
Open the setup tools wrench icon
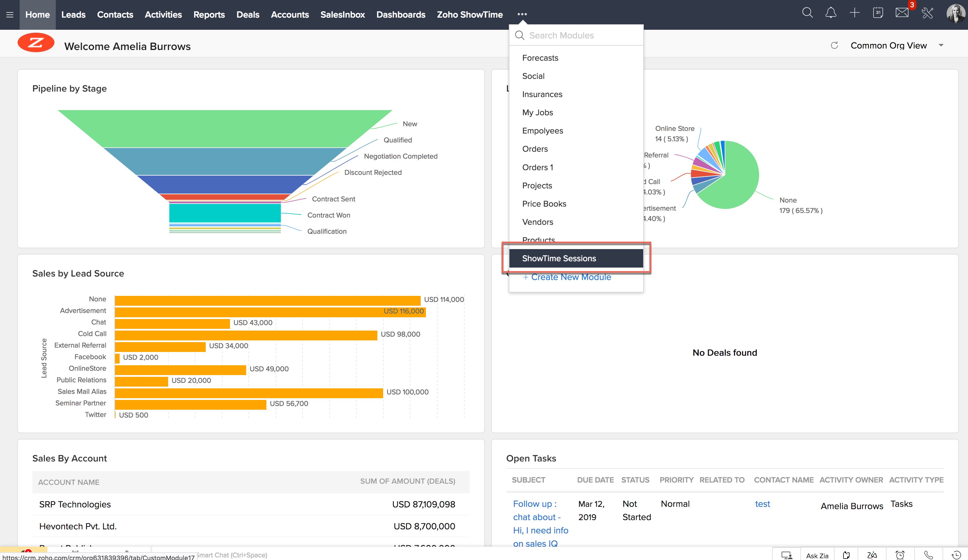927,13
